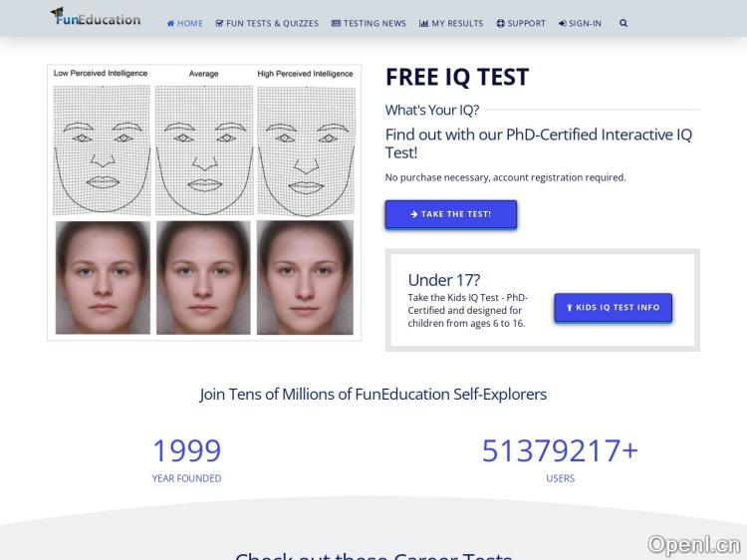The height and width of the screenshot is (560, 747).
Task: Click the Testing News newspaper icon
Action: 336,23
